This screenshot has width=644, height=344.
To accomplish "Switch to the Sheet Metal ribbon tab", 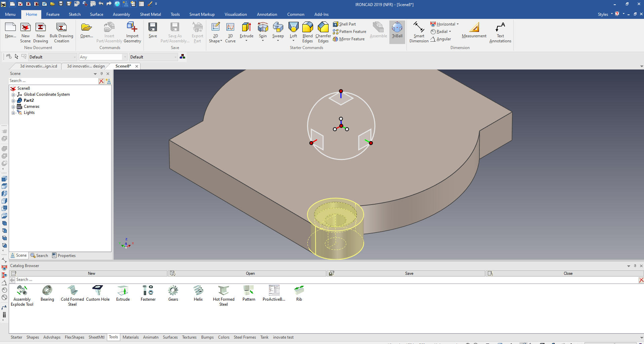I will click(x=150, y=14).
